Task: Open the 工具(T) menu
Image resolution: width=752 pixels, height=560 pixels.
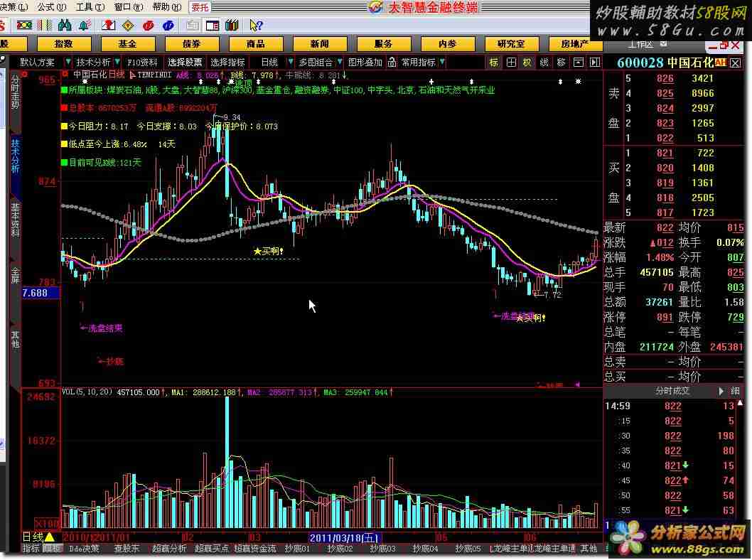Action: [x=90, y=6]
